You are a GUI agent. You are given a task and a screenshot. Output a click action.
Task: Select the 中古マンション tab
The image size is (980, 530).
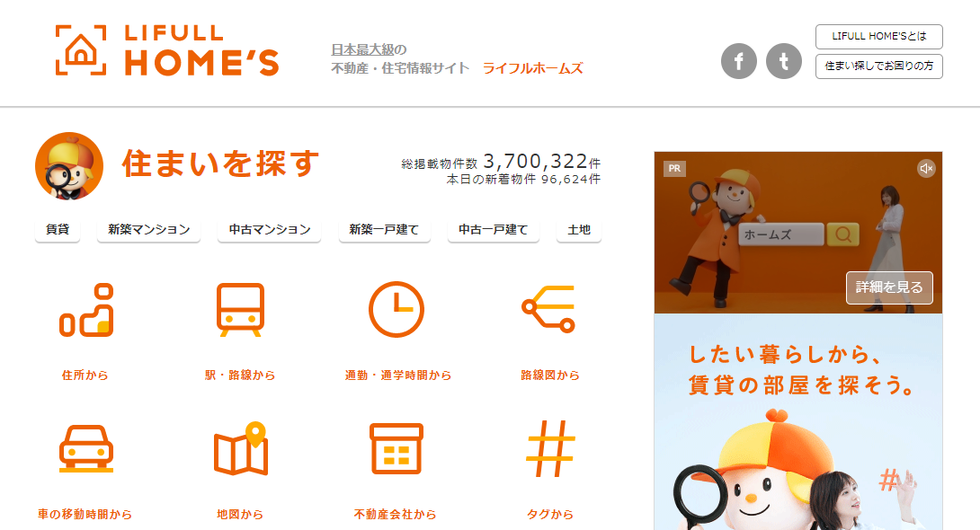[270, 230]
